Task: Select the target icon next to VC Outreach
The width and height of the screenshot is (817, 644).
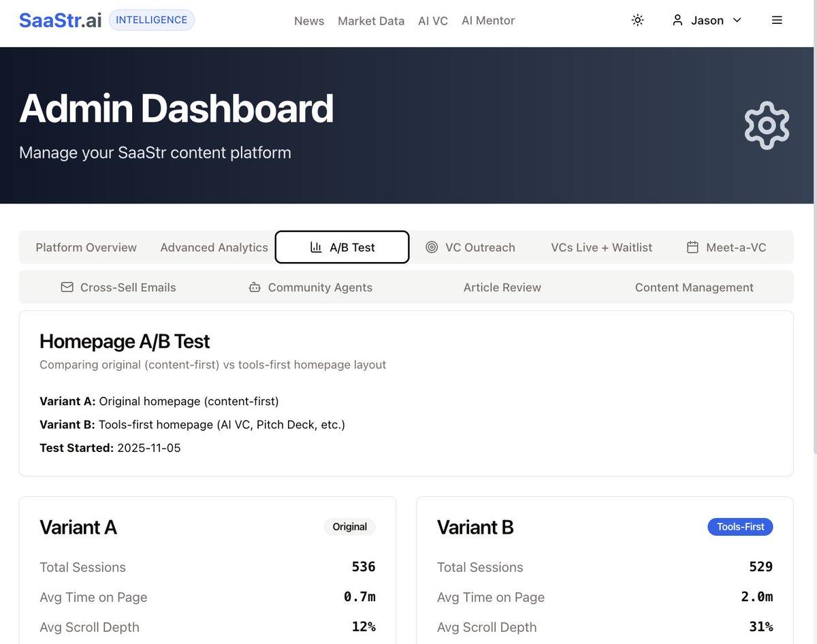Action: 432,247
